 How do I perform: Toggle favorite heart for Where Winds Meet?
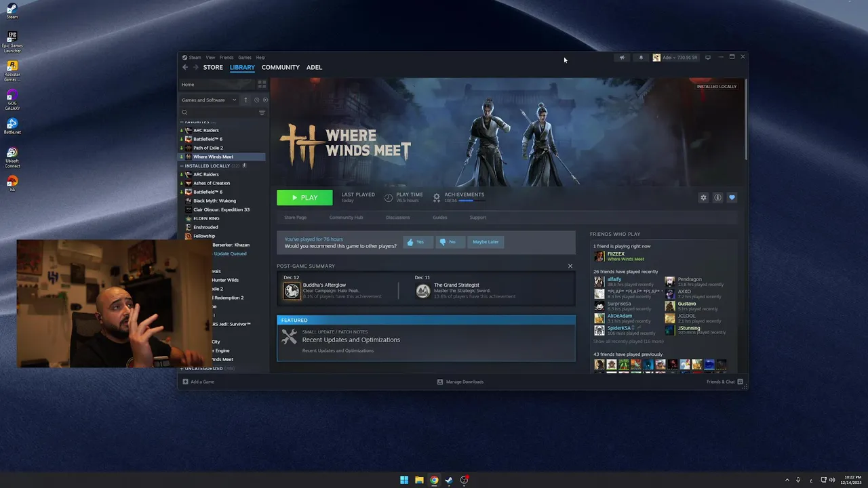pyautogui.click(x=732, y=197)
